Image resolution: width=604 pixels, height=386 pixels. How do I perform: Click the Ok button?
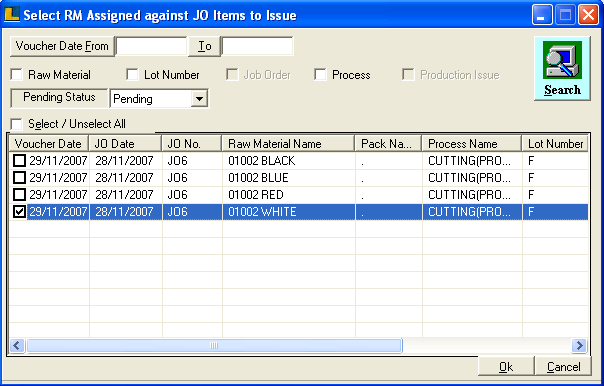click(x=506, y=366)
